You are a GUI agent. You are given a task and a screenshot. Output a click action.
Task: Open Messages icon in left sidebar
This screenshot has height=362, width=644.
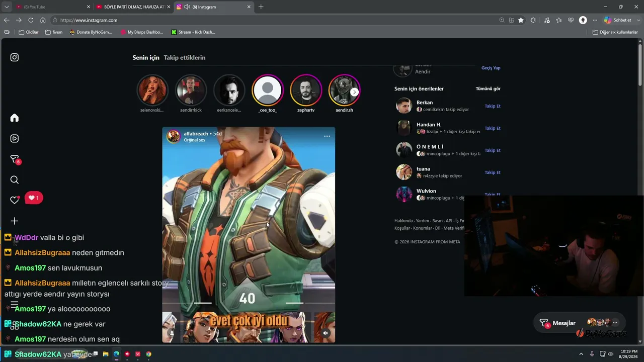pos(15,159)
